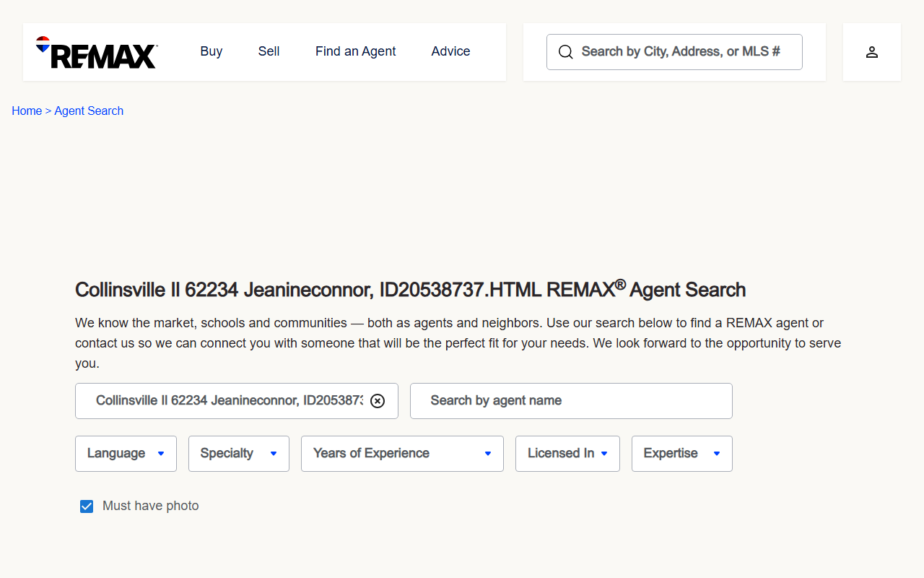Click the Must have photo label
Viewport: 924px width, 578px height.
click(x=151, y=506)
